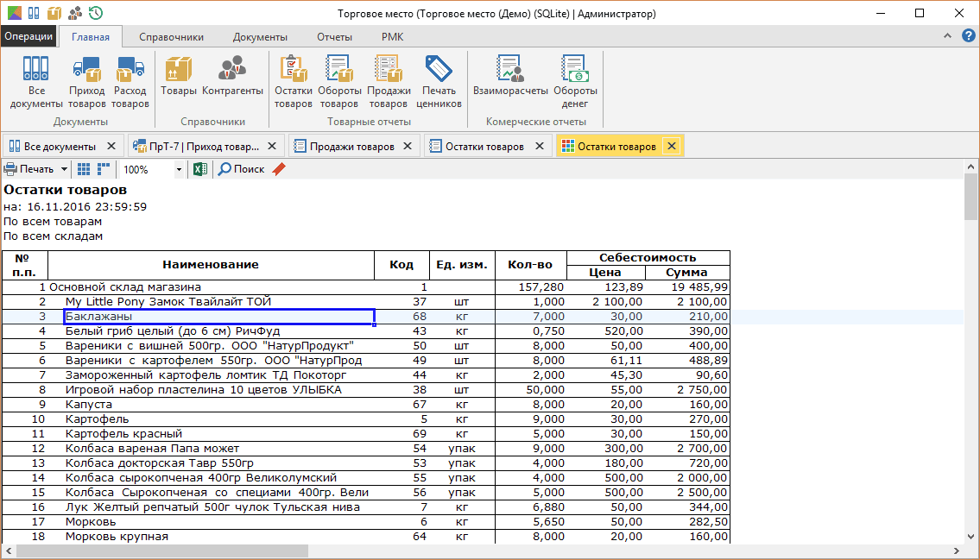Open the Все документы ribbon button

click(36, 82)
